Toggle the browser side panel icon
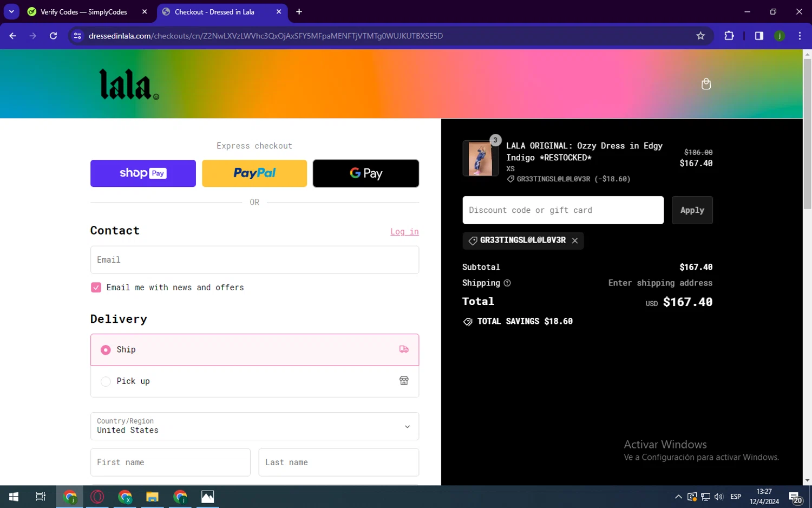The width and height of the screenshot is (812, 508). [759, 36]
